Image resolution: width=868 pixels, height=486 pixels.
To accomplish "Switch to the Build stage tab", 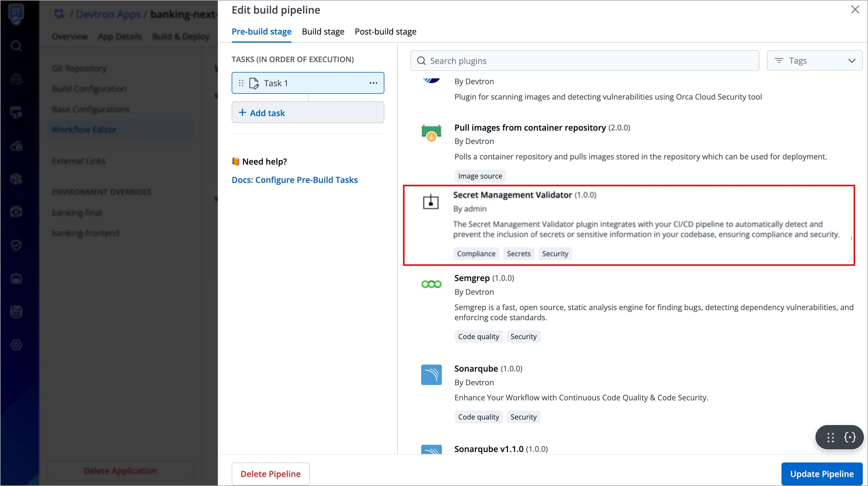I will (323, 32).
